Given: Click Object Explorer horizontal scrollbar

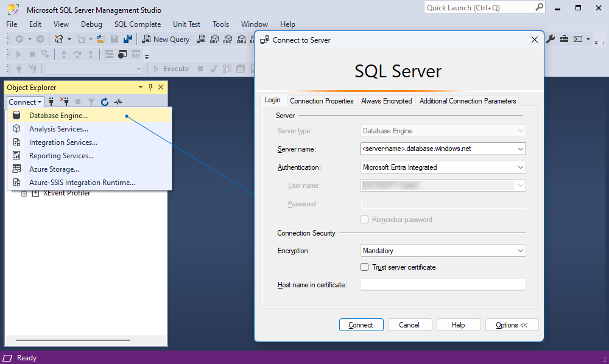Looking at the screenshot, I should point(73,340).
